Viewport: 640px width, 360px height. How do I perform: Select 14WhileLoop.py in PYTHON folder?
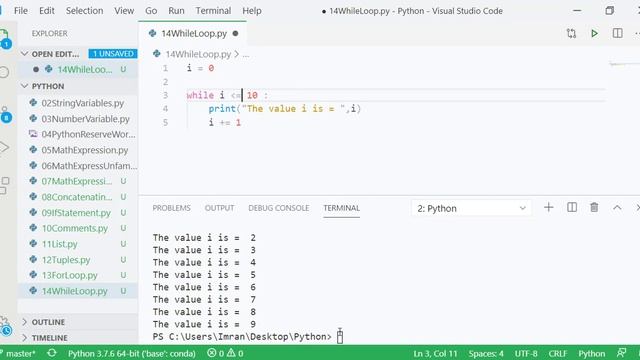pyautogui.click(x=78, y=291)
